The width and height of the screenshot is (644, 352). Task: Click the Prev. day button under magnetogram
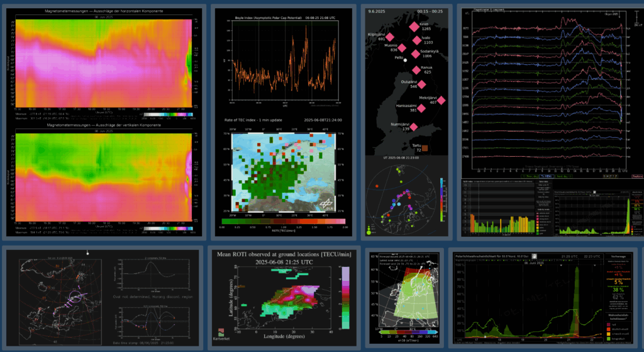pos(530,176)
